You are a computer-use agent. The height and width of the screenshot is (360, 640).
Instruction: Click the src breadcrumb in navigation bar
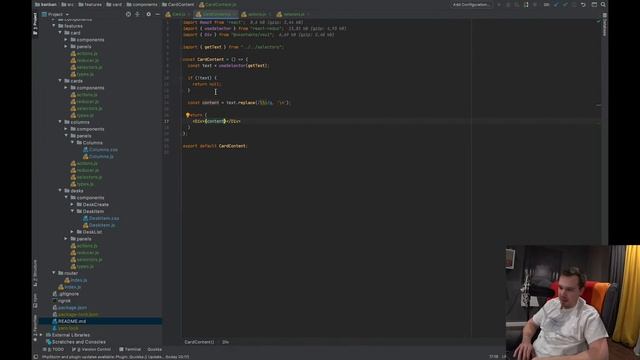pyautogui.click(x=68, y=4)
